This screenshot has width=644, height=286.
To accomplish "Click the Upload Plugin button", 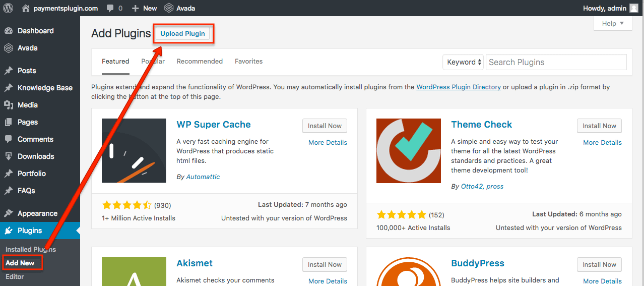I will pyautogui.click(x=183, y=33).
